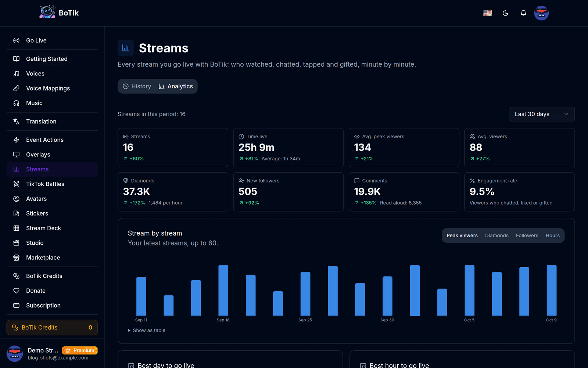Image resolution: width=588 pixels, height=368 pixels.
Task: Go to BoTik Credits menu item
Action: pos(52,276)
